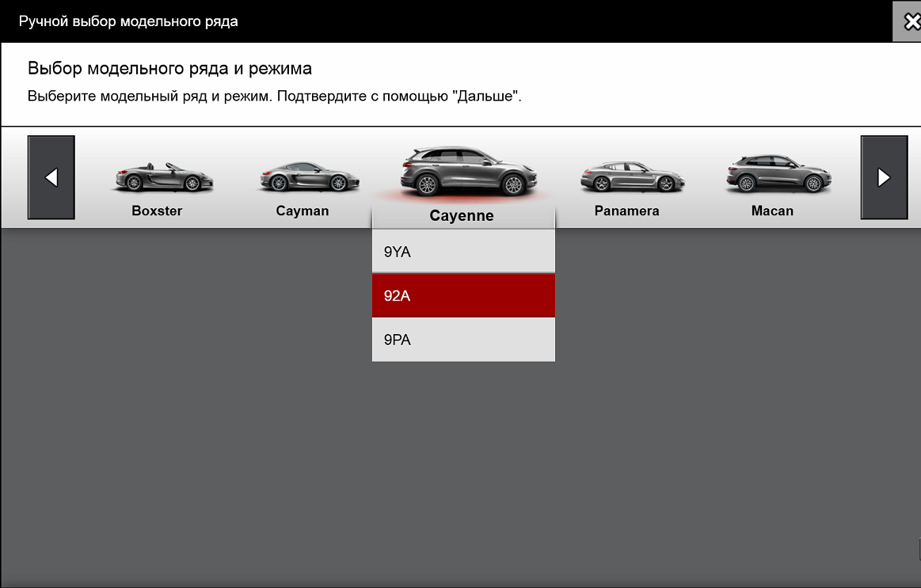Pick the Panamera car image

click(x=632, y=177)
